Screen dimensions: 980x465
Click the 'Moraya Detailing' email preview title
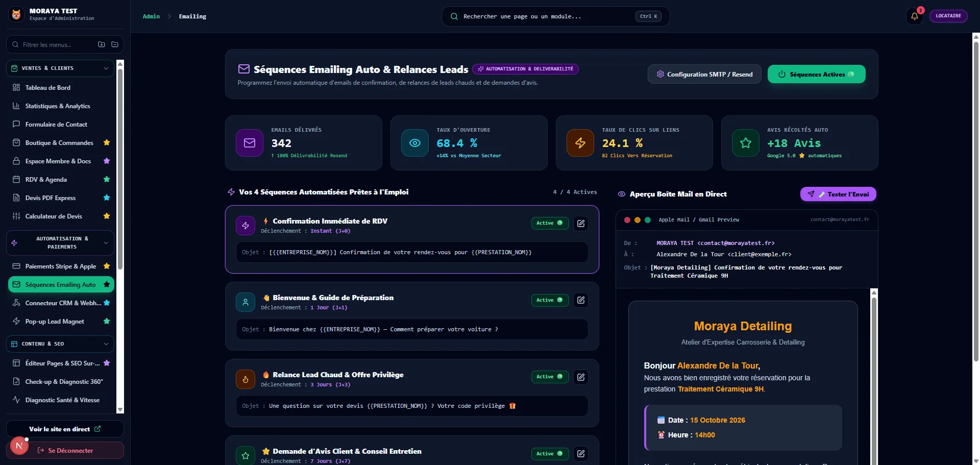(743, 326)
